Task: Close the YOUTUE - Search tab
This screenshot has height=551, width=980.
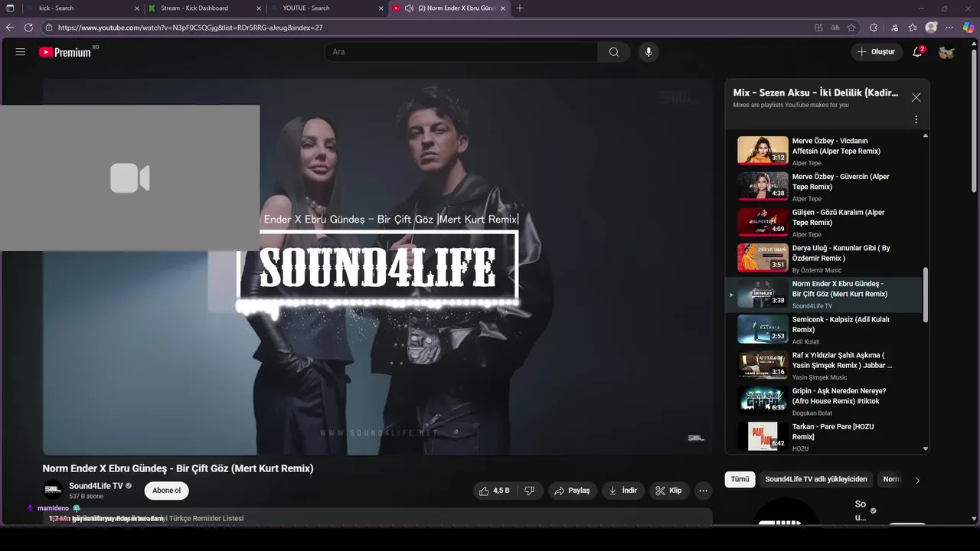Action: click(381, 8)
